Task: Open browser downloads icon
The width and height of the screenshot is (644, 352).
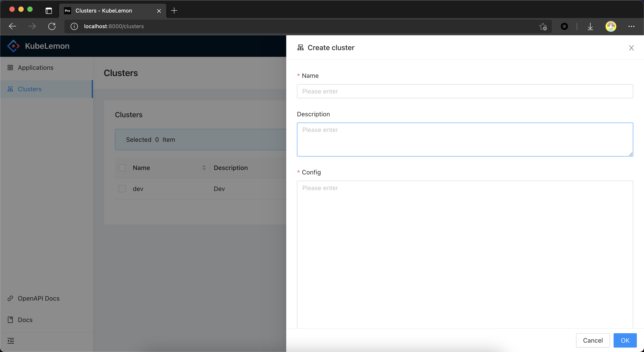Action: coord(590,26)
